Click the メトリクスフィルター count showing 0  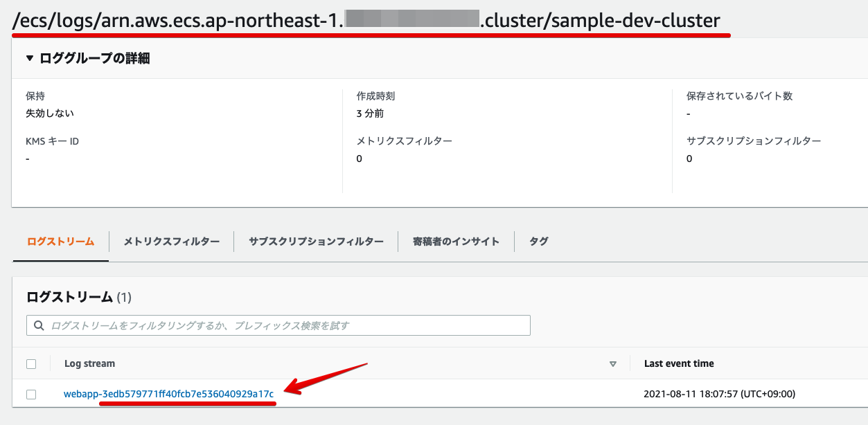tap(359, 158)
